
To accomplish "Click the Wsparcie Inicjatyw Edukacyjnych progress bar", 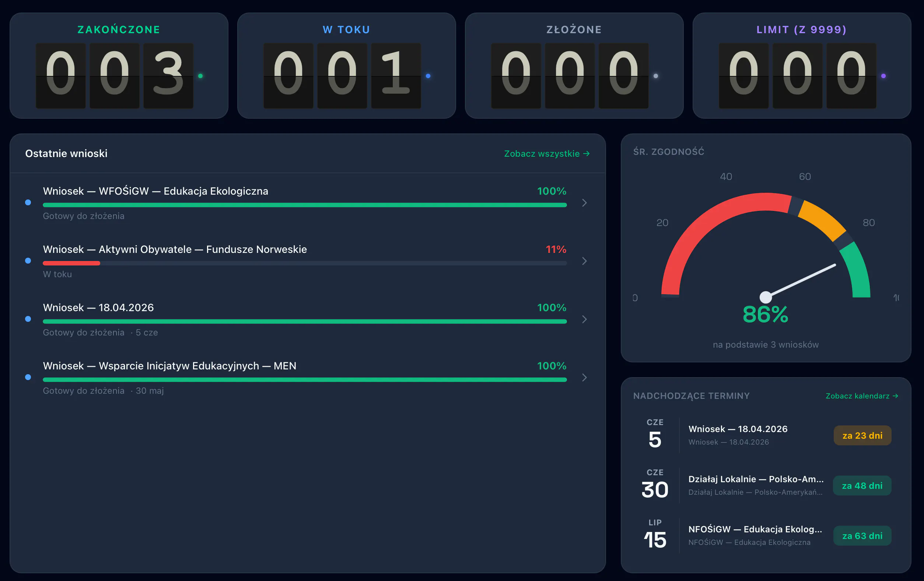I will (x=305, y=380).
